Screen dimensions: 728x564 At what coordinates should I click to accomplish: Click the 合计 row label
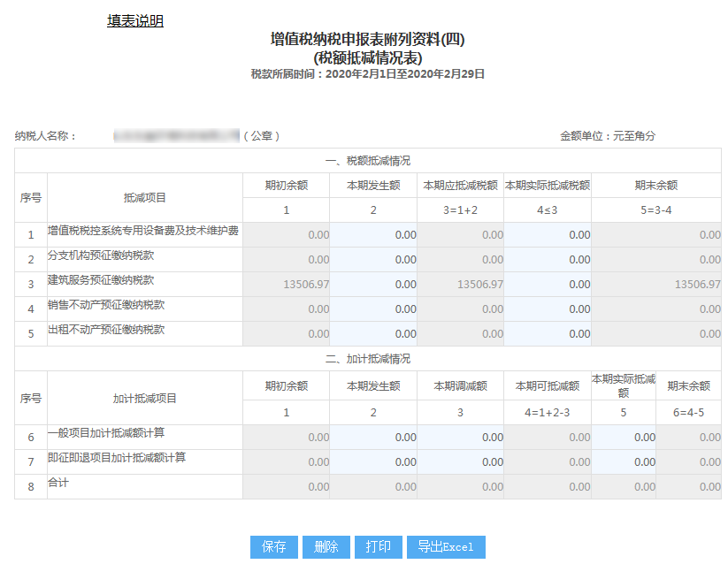(x=58, y=483)
